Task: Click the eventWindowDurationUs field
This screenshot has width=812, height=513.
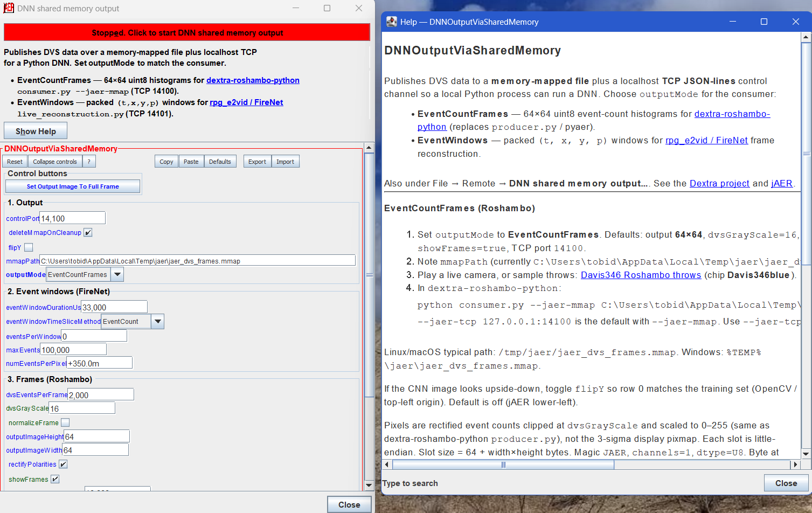Action: coord(114,307)
